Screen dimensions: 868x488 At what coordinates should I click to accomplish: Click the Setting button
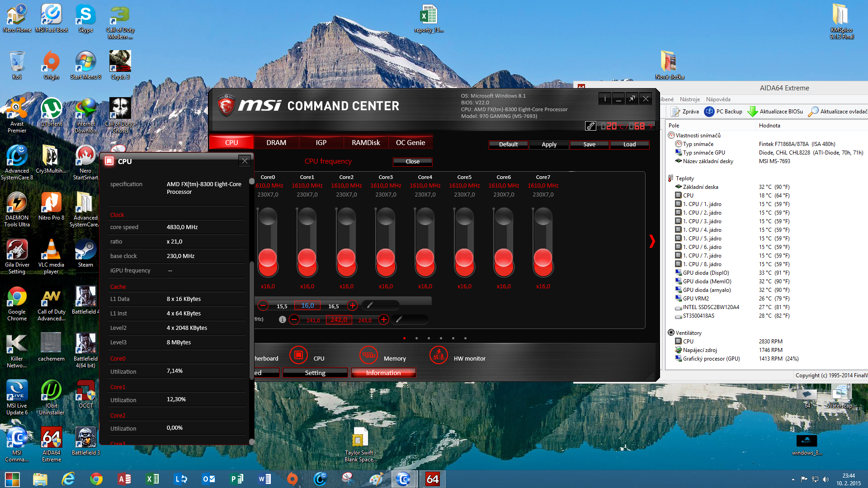click(x=315, y=373)
